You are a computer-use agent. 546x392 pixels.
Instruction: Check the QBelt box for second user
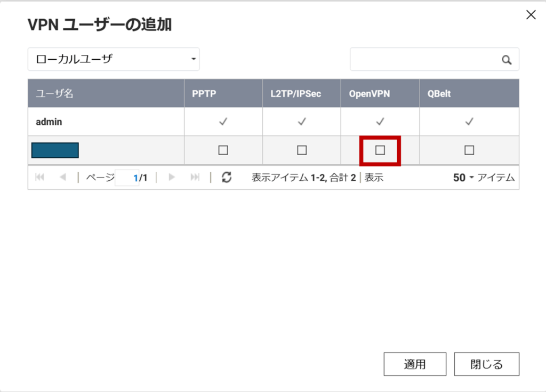[469, 150]
